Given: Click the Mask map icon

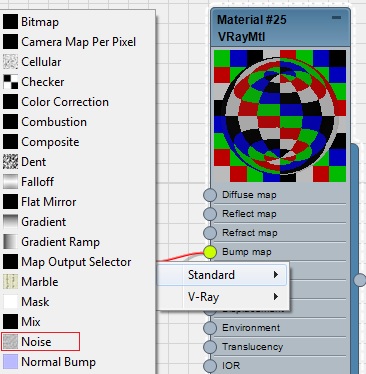Looking at the screenshot, I should 10,302.
